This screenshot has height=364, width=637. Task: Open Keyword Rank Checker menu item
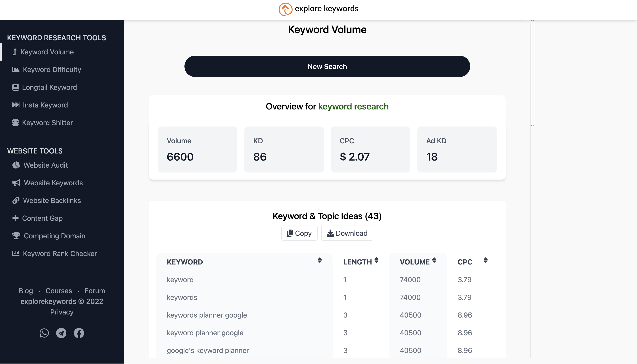[60, 253]
